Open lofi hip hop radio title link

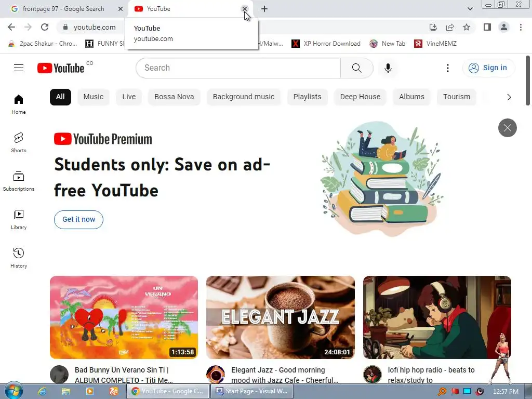tap(431, 375)
